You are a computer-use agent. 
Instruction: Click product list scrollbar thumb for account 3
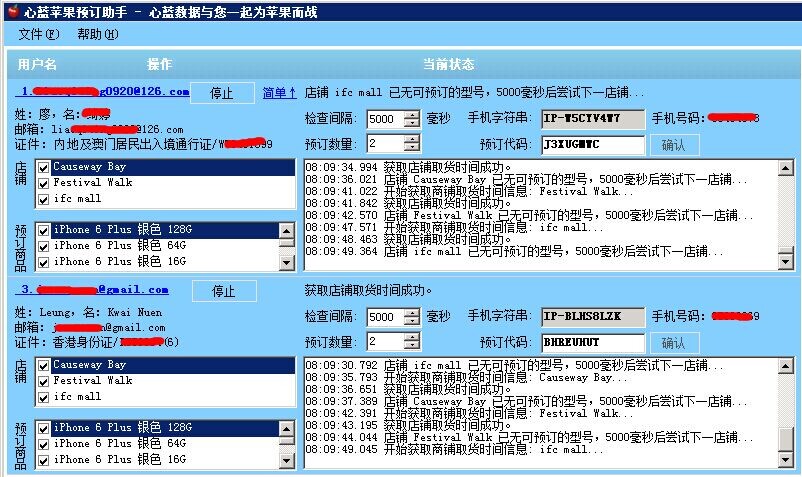tap(287, 440)
